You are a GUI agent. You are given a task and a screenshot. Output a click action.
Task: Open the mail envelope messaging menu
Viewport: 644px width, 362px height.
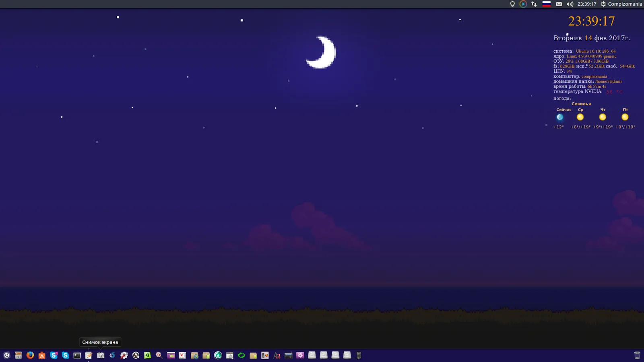click(559, 4)
